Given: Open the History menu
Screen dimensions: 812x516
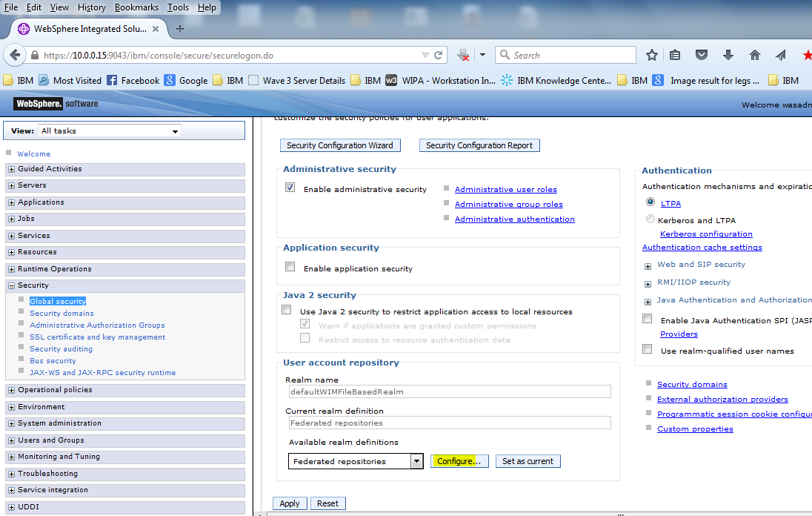Looking at the screenshot, I should tap(92, 7).
